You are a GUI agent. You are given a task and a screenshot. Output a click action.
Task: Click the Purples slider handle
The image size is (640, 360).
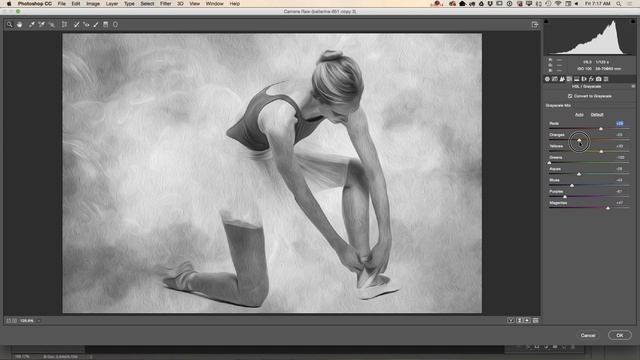click(565, 197)
